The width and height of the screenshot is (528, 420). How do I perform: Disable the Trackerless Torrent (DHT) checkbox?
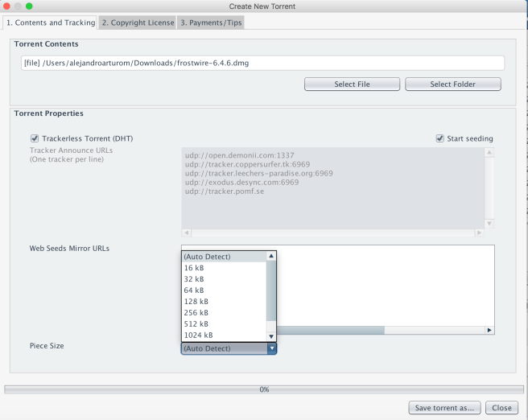[35, 138]
